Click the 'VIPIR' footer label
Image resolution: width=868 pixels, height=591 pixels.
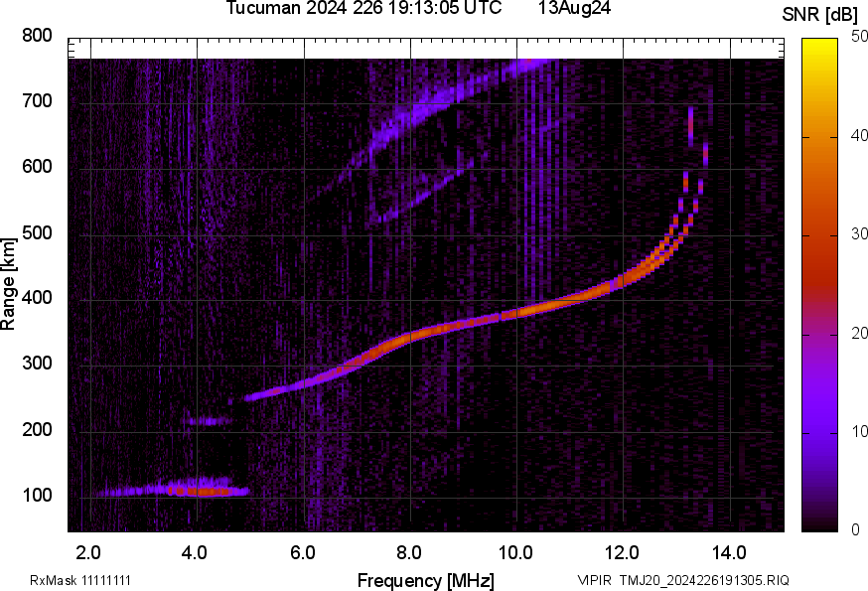pos(595,580)
